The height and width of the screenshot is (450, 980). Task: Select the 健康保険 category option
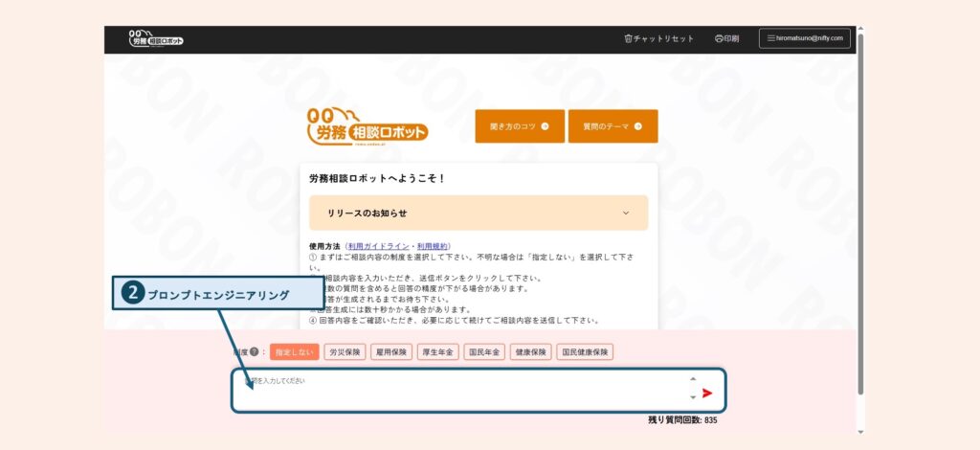coord(530,352)
